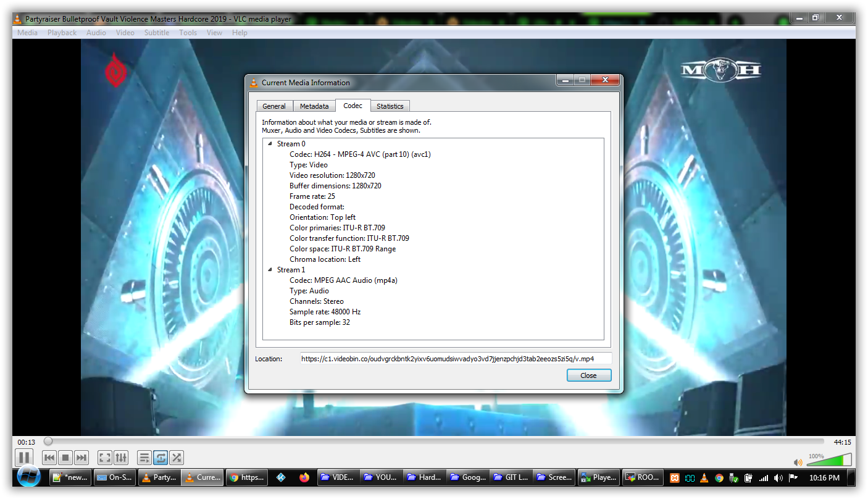868x499 pixels.
Task: Launch Firefox from the taskbar
Action: 304,477
